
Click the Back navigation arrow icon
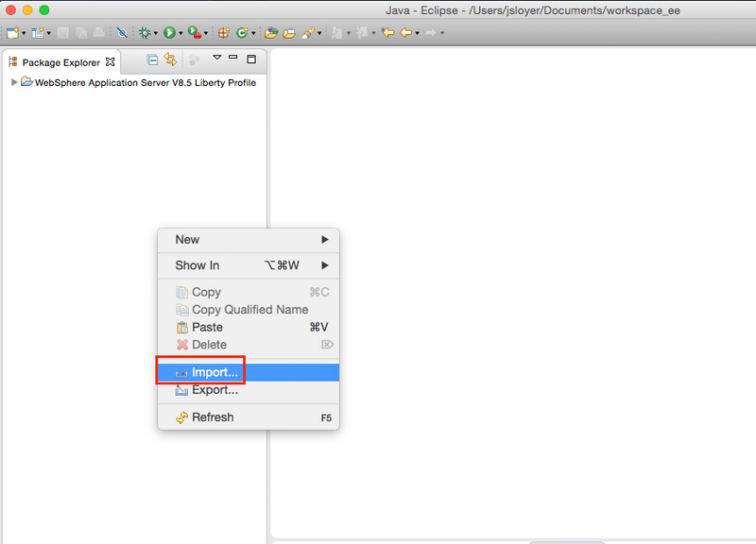[406, 33]
